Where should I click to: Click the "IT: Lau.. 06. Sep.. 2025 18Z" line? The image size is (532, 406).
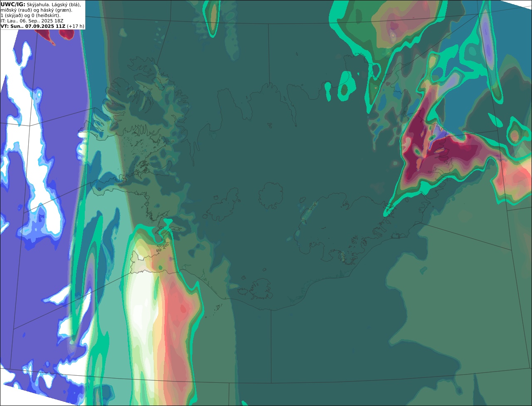[x=32, y=21]
